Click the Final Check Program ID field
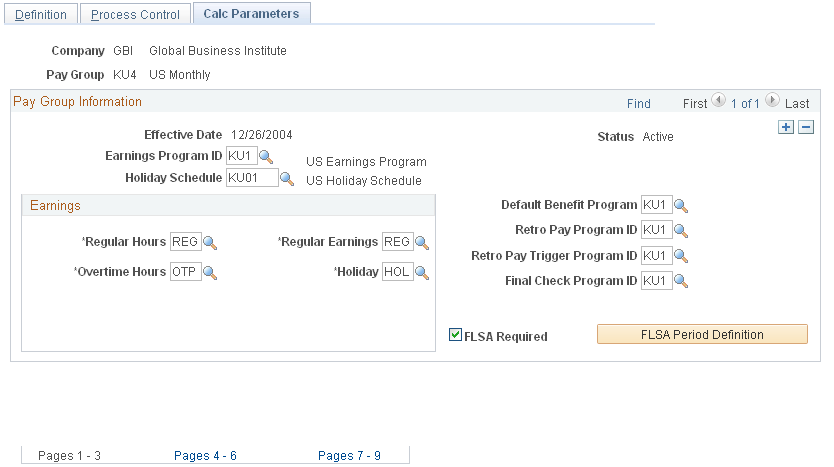The height and width of the screenshot is (467, 834). point(656,280)
